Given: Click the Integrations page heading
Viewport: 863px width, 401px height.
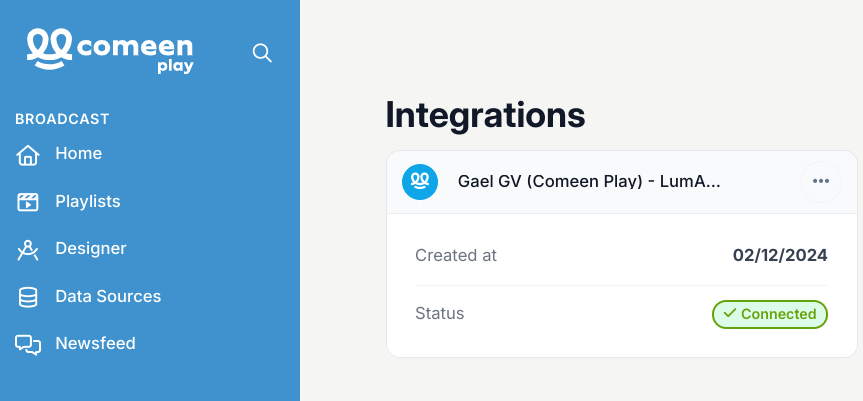Looking at the screenshot, I should [x=485, y=114].
